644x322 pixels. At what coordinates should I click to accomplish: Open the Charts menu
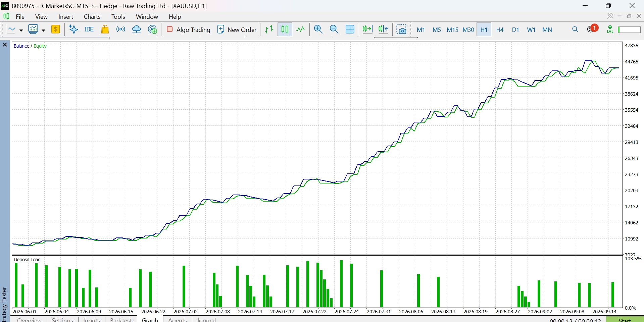pyautogui.click(x=92, y=16)
